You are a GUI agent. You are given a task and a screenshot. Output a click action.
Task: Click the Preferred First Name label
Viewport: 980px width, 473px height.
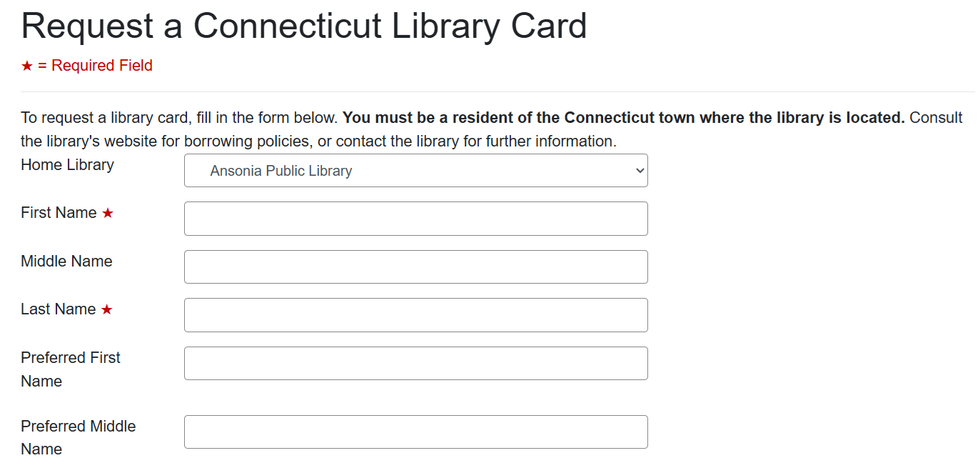71,369
